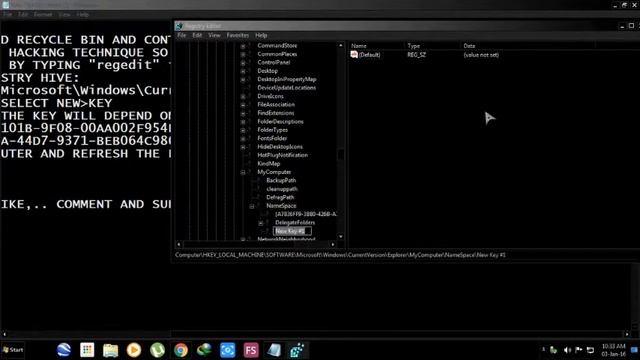
Task: Open Favorites menu in Registry Editor
Action: tap(238, 36)
